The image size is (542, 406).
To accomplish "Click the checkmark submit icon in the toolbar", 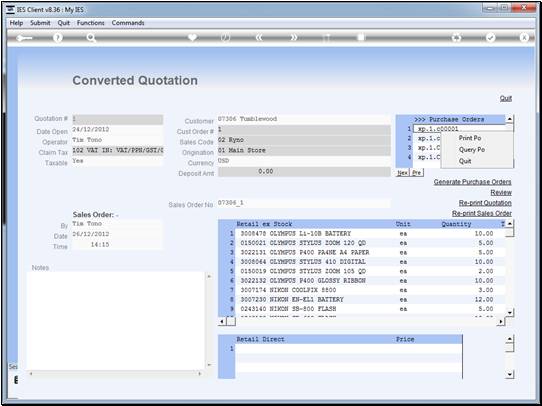I will pyautogui.click(x=490, y=38).
